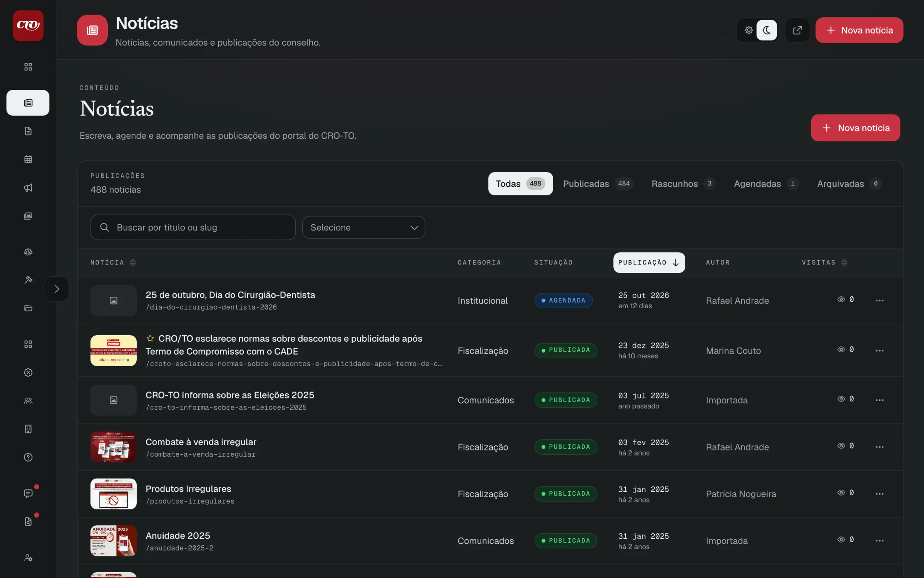This screenshot has height=578, width=924.
Task: Open the Selecione category dropdown
Action: (x=363, y=227)
